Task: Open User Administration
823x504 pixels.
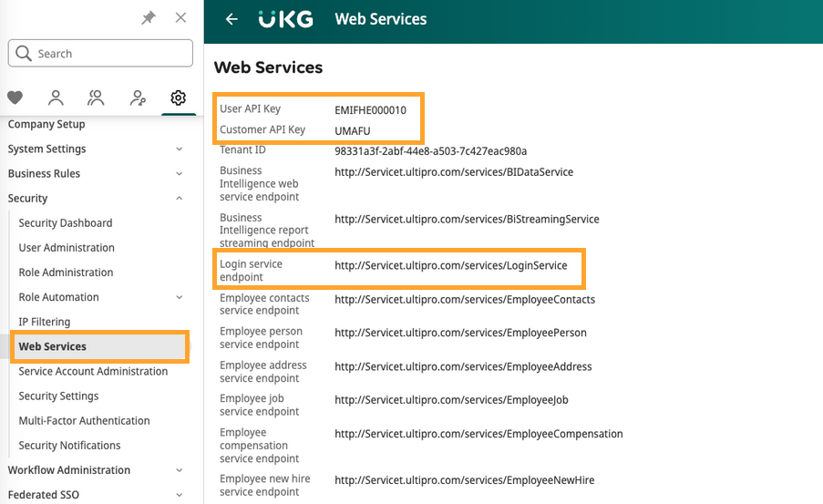Action: pos(67,248)
